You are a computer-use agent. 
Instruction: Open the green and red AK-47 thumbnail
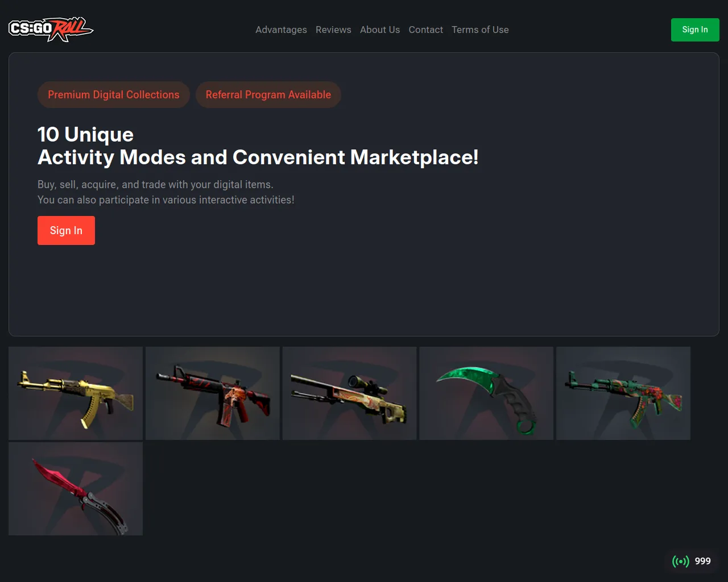pyautogui.click(x=623, y=393)
